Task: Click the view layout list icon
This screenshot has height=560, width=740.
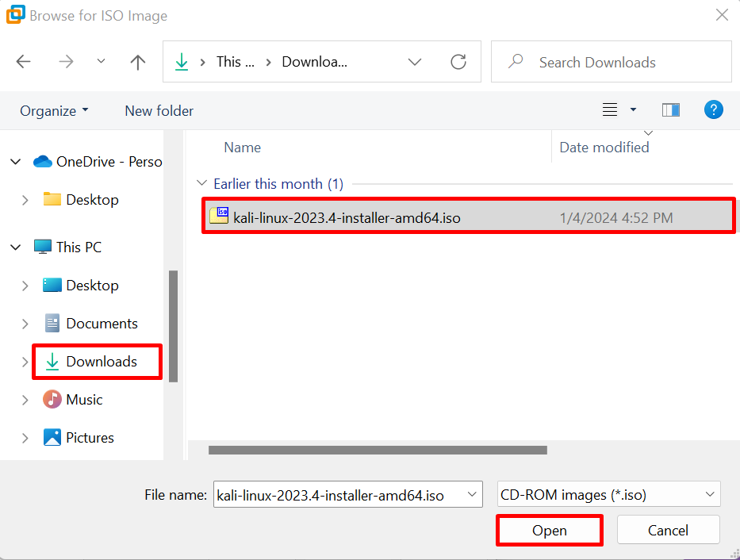Action: [x=610, y=110]
